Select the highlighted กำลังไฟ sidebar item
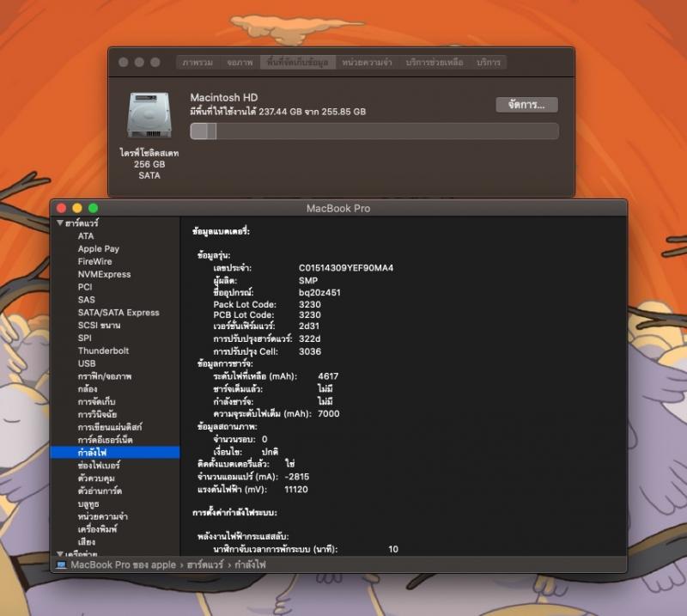This screenshot has height=616, width=687. pyautogui.click(x=115, y=452)
